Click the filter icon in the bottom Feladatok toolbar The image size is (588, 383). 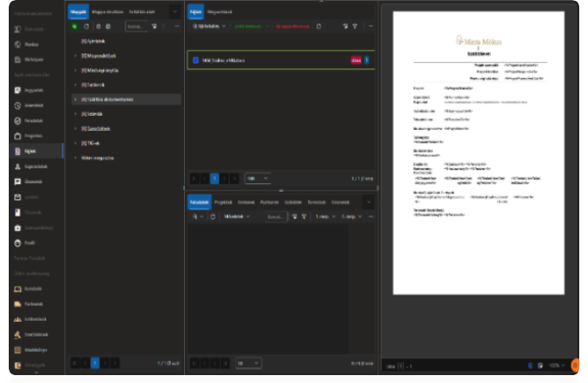tap(294, 216)
